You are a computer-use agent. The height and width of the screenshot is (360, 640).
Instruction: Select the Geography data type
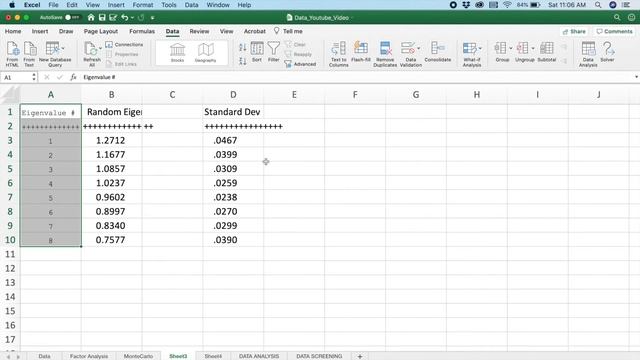pos(205,53)
